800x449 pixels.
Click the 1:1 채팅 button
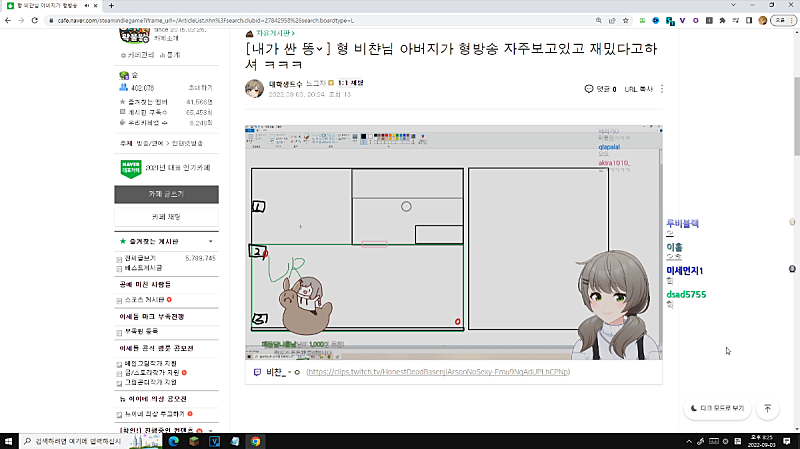pyautogui.click(x=351, y=83)
